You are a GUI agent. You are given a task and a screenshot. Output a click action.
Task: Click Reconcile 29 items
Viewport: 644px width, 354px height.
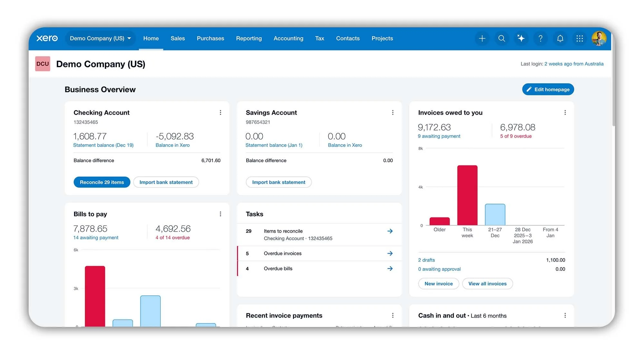coord(102,182)
